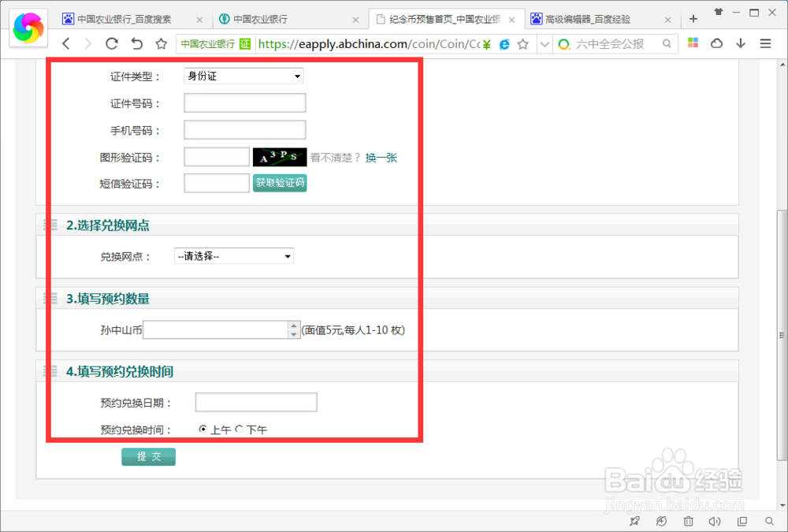The image size is (788, 532).
Task: Bookmark this page with the star icon
Action: click(x=523, y=44)
